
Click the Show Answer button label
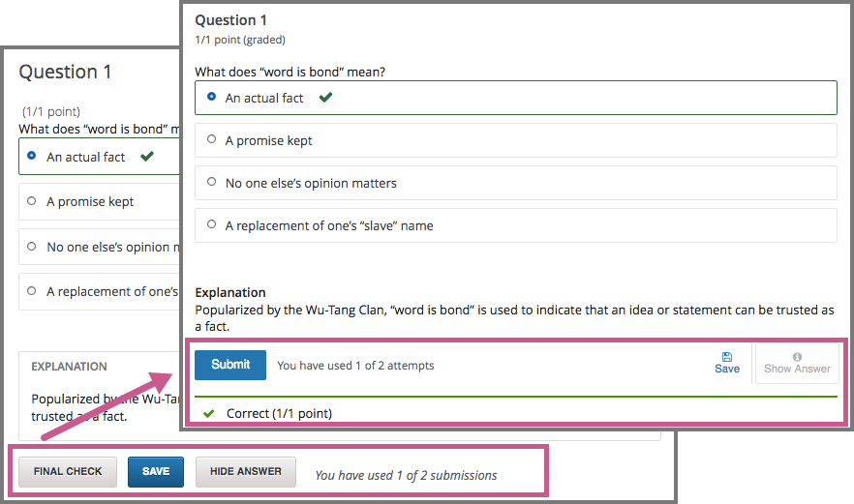(797, 369)
